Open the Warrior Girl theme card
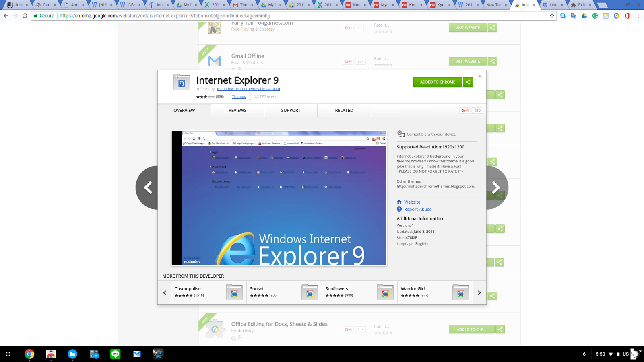This screenshot has width=644, height=362. (x=435, y=292)
